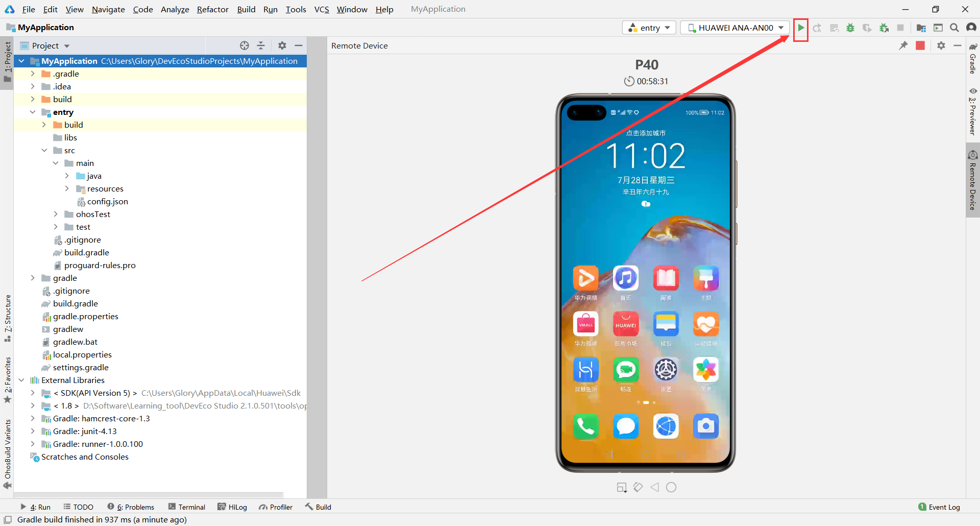980x526 pixels.
Task: Collapse the entry module
Action: tap(33, 112)
